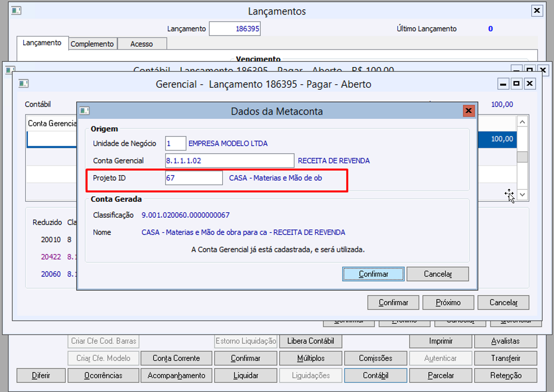Close the Gerencial window
The height and width of the screenshot is (392, 554).
click(x=529, y=84)
